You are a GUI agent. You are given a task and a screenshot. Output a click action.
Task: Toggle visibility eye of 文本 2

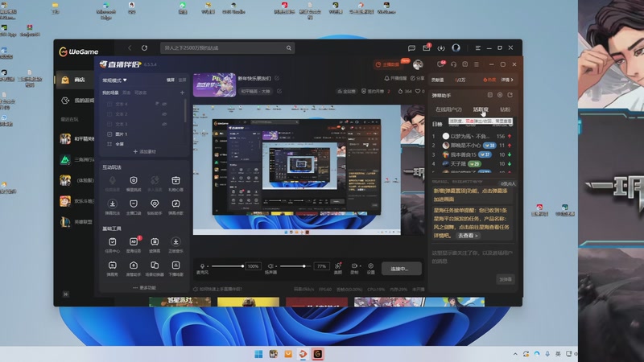click(x=164, y=114)
